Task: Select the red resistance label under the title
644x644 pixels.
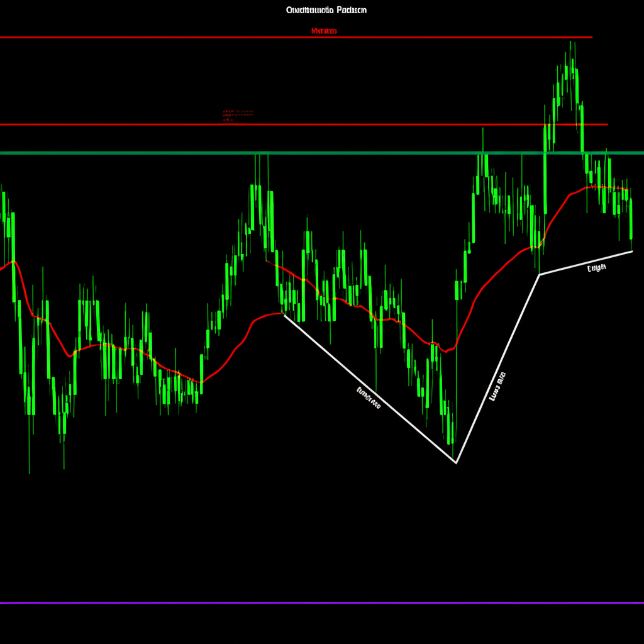Action: coord(325,30)
